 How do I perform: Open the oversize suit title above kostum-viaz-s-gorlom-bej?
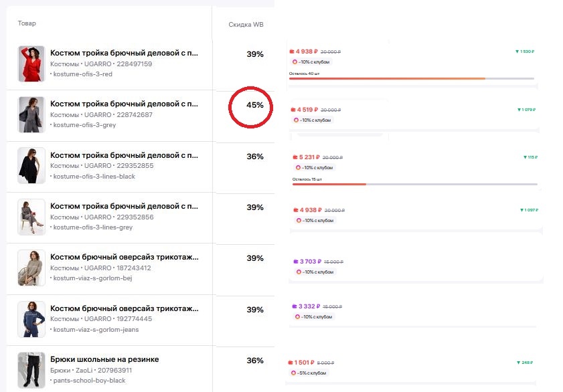coord(124,258)
